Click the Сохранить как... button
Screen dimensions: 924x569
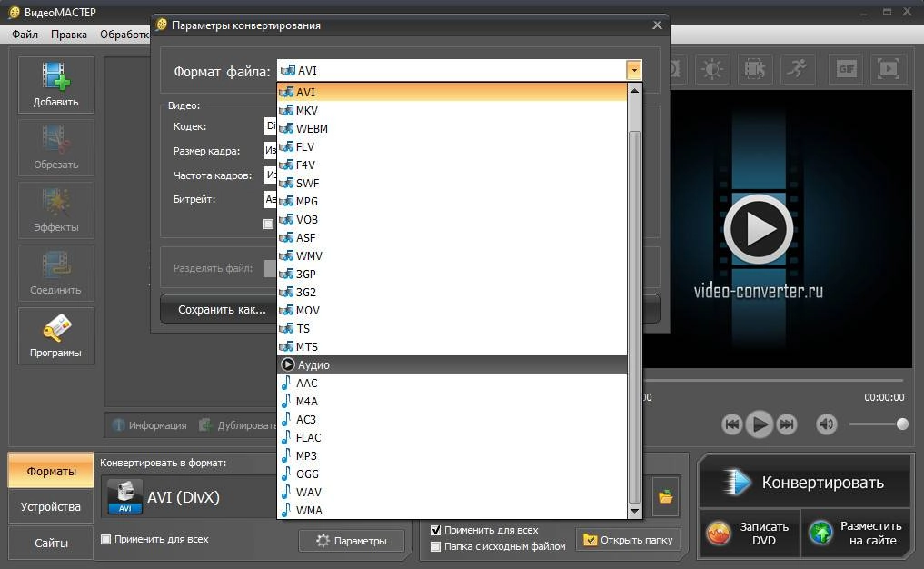pos(222,310)
